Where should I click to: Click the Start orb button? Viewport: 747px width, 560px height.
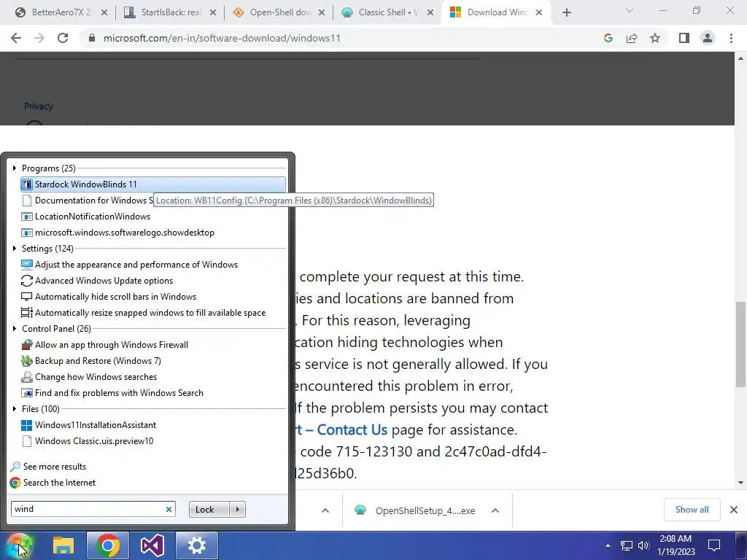pos(19,545)
